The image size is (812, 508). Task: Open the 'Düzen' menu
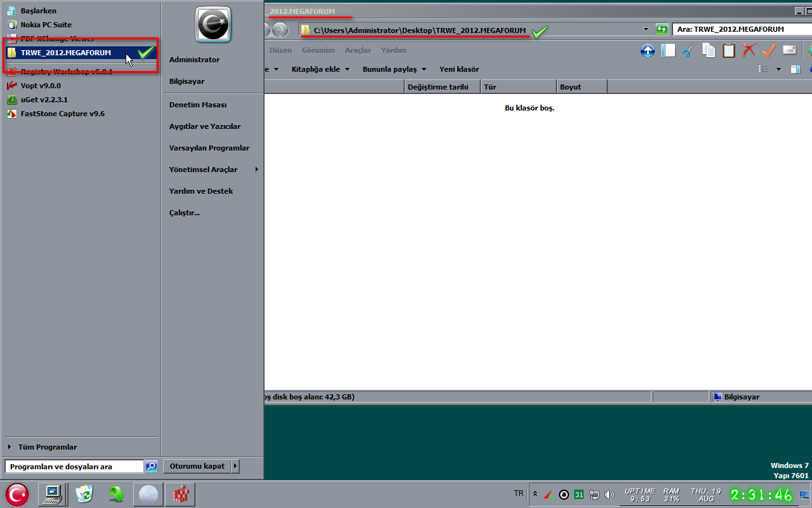pos(280,50)
